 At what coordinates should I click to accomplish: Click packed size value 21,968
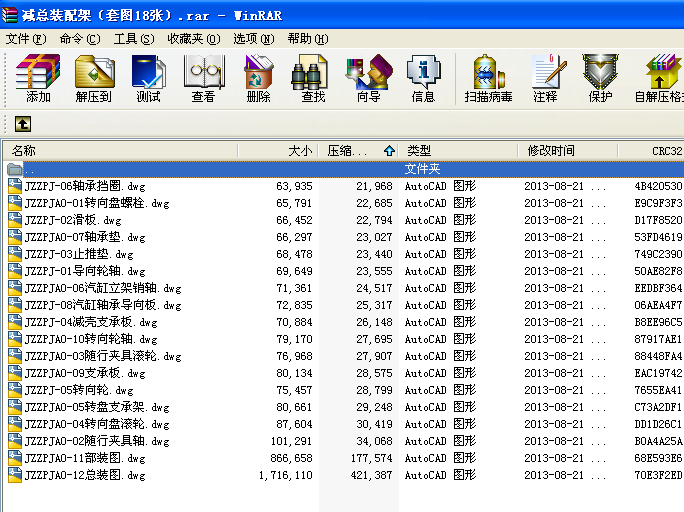[374, 186]
